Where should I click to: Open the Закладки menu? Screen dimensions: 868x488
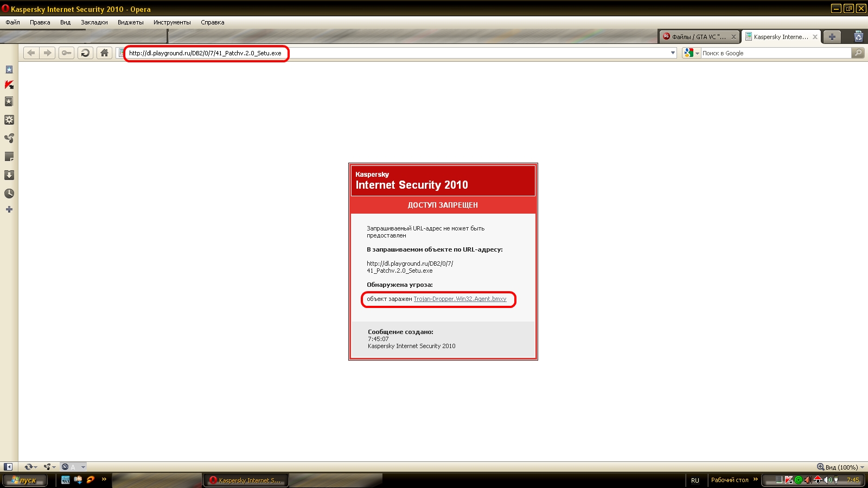pyautogui.click(x=94, y=22)
